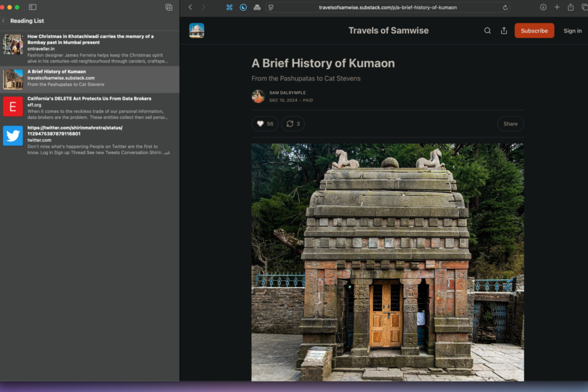
Task: Open the Share button below the author
Action: tap(510, 124)
